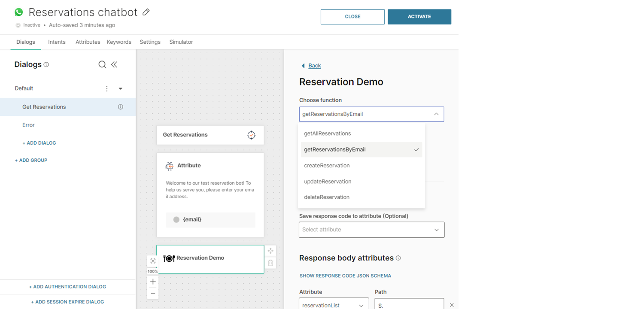Delete the Reservation Demo block via its trash icon
This screenshot has height=309, width=644.
(x=270, y=263)
